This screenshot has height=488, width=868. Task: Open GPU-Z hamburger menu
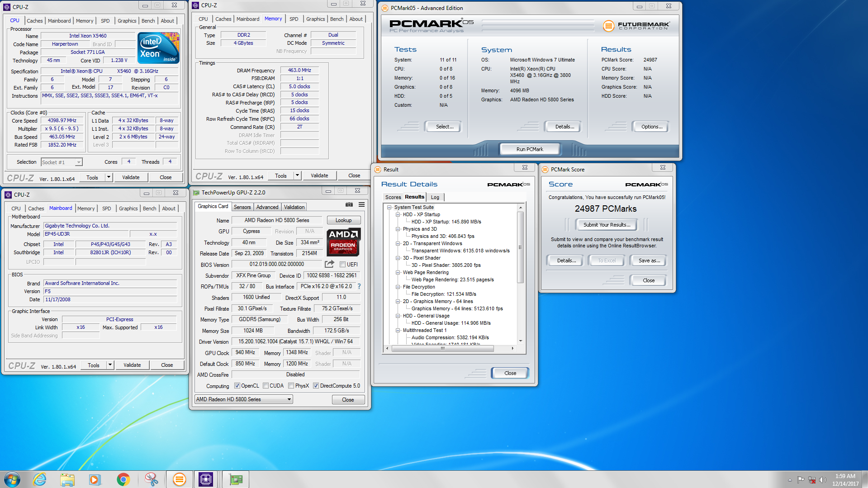361,205
